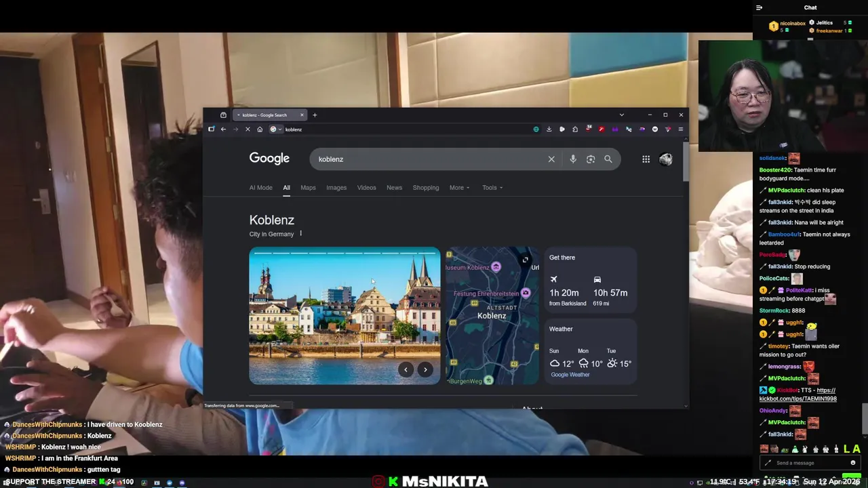868x488 pixels.
Task: Click username nicoinabox in chat leaderboard
Action: click(792, 24)
